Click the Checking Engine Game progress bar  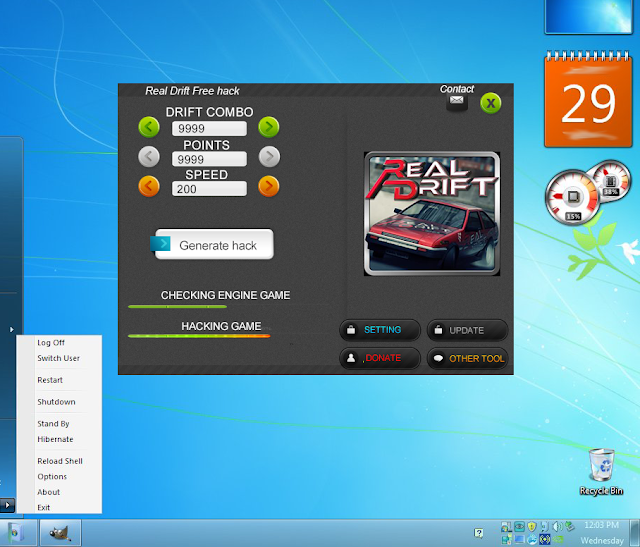177,307
